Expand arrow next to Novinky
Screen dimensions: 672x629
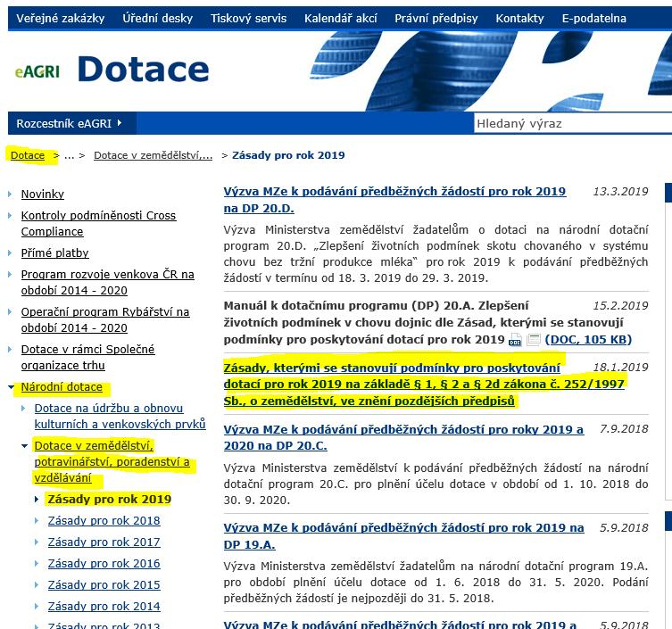10,194
